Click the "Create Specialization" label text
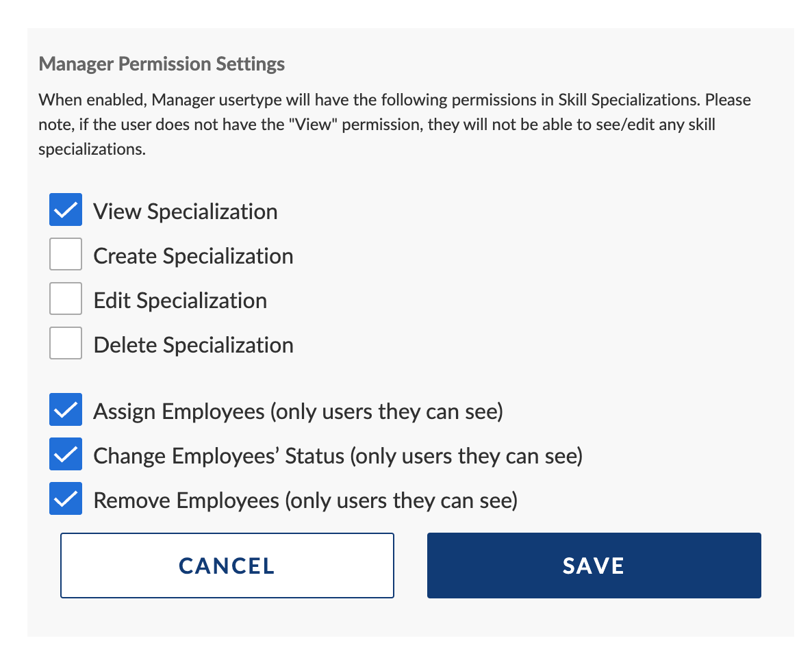The height and width of the screenshot is (660, 812). (193, 256)
